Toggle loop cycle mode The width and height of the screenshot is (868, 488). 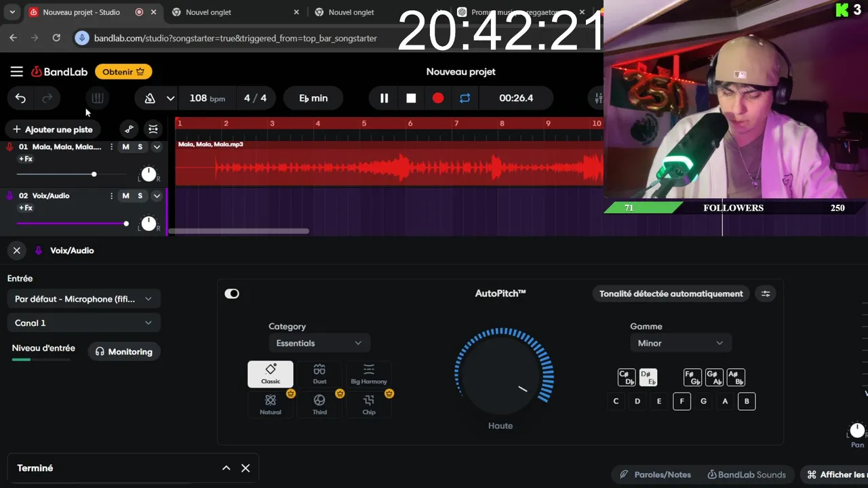click(465, 98)
